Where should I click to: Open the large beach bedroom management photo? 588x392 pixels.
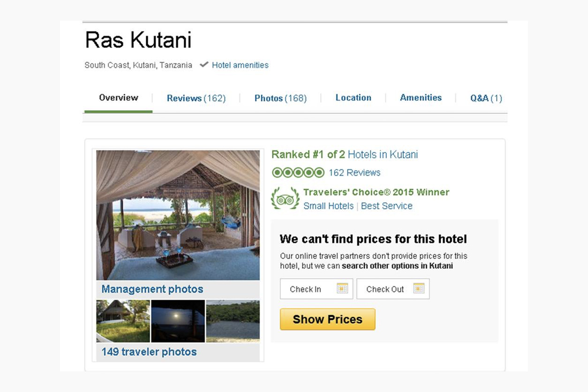pyautogui.click(x=178, y=215)
